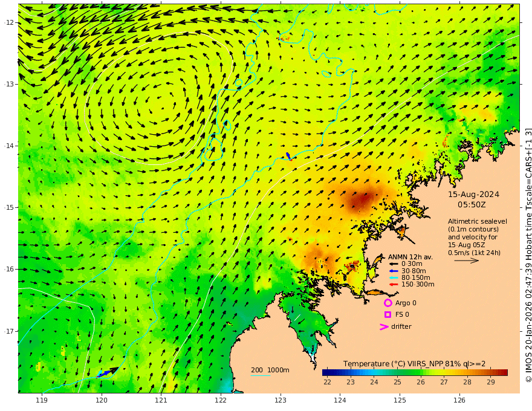Click the magenta FS square marker
The image size is (532, 411).
[x=388, y=314]
